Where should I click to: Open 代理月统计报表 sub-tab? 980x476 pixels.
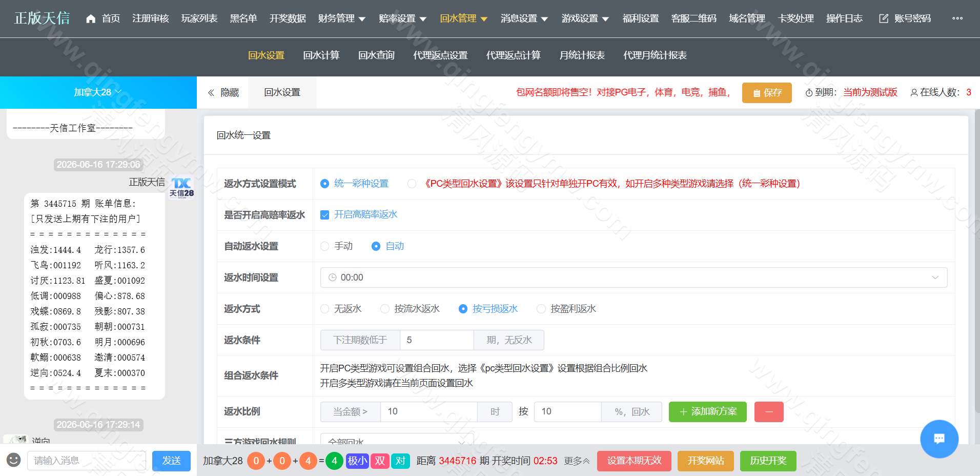click(655, 55)
